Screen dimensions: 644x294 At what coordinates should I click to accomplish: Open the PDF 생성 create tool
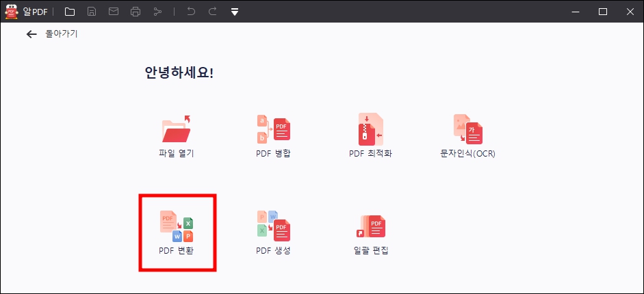tap(273, 232)
